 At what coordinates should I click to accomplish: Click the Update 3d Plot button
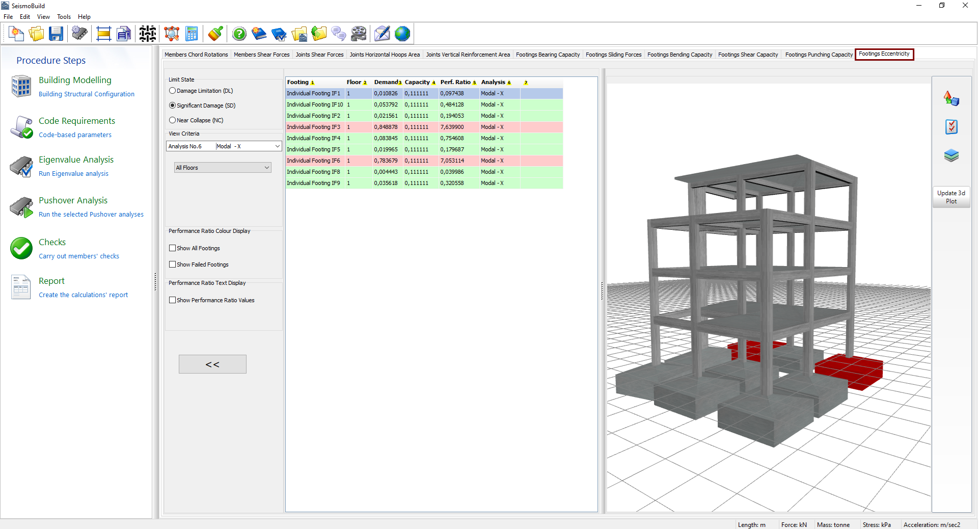[x=951, y=197]
